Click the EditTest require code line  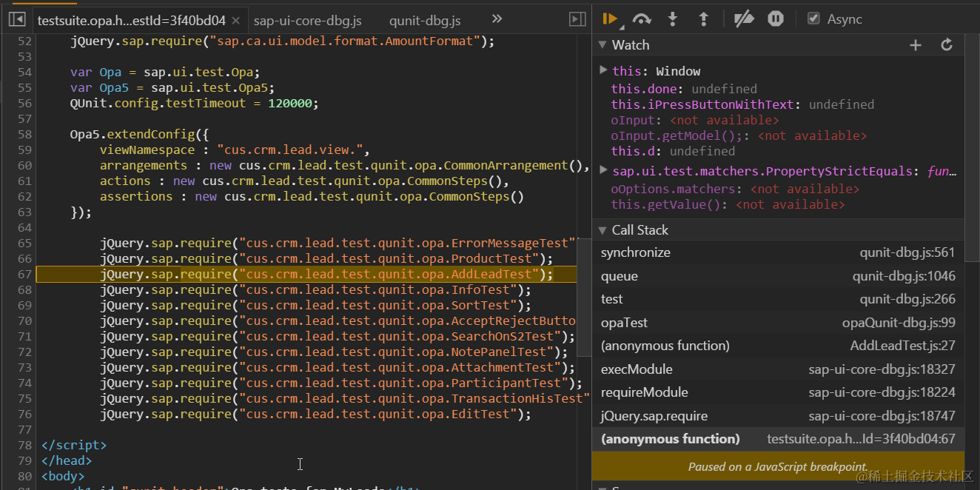316,415
